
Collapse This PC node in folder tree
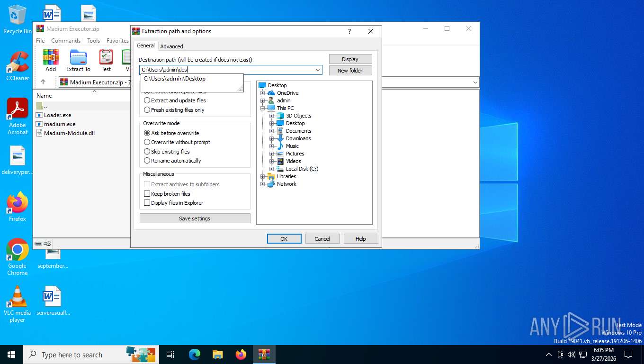[262, 108]
